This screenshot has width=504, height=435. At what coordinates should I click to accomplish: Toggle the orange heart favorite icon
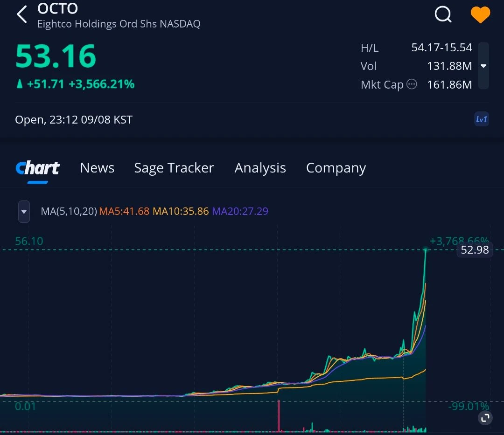480,15
